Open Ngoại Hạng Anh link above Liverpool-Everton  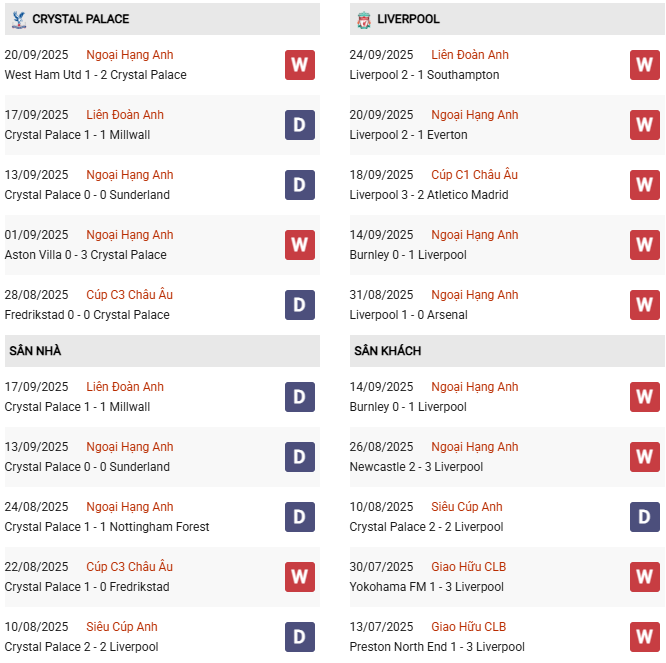pyautogui.click(x=474, y=115)
